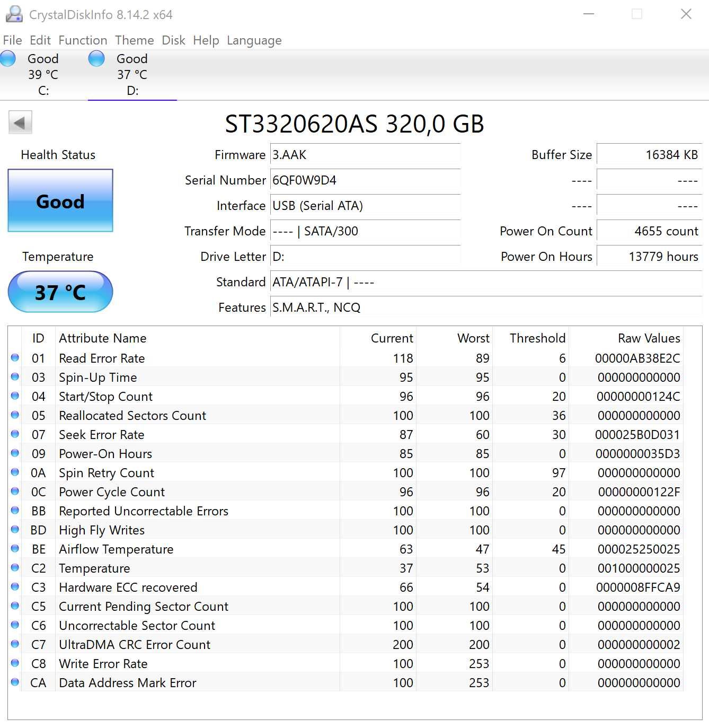Click the Power On Hours value 13779 hours

click(x=649, y=257)
